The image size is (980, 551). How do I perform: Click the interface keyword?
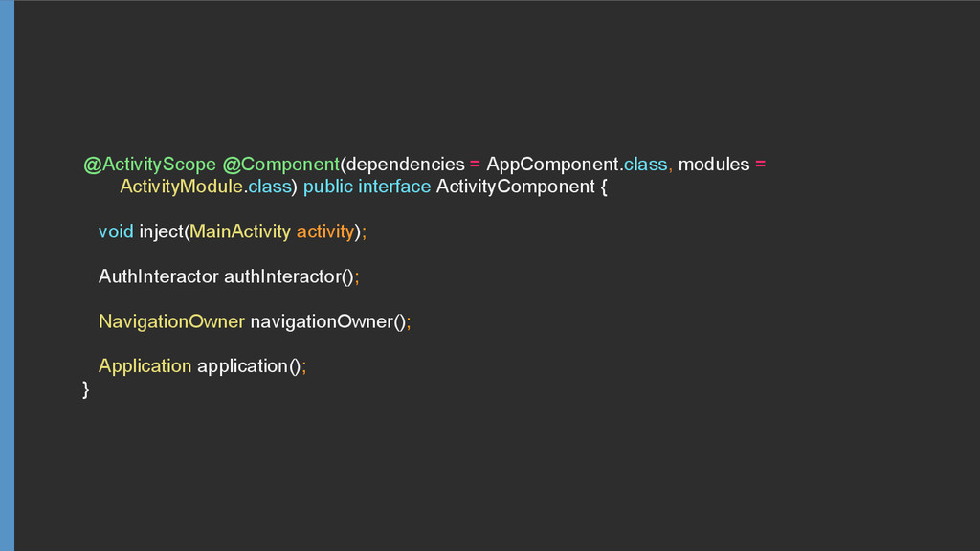(x=394, y=187)
